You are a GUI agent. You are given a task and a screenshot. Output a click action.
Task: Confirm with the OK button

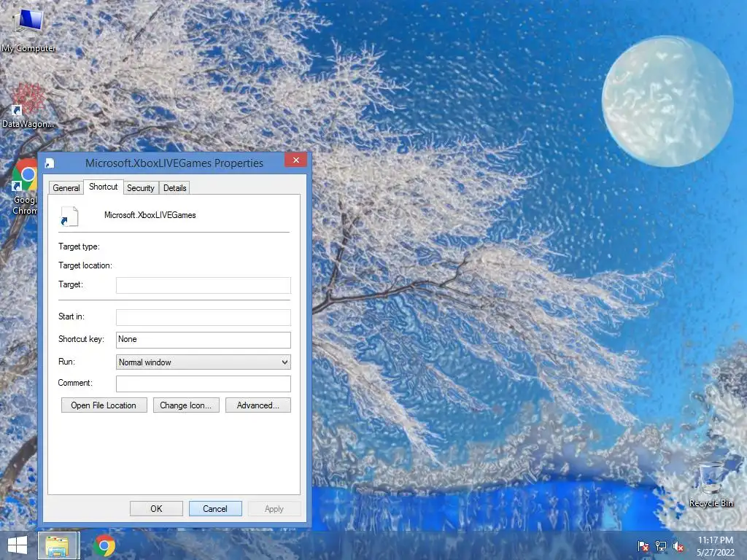[x=156, y=508]
